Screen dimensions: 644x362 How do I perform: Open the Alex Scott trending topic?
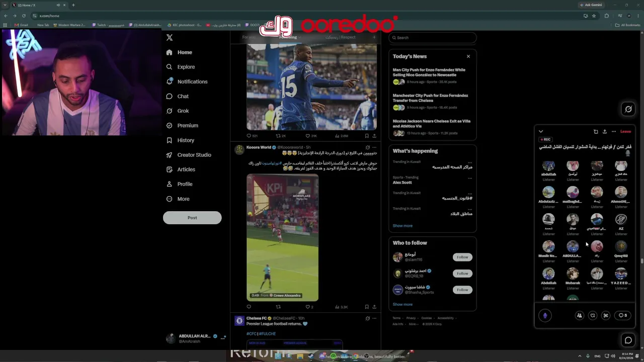402,183
